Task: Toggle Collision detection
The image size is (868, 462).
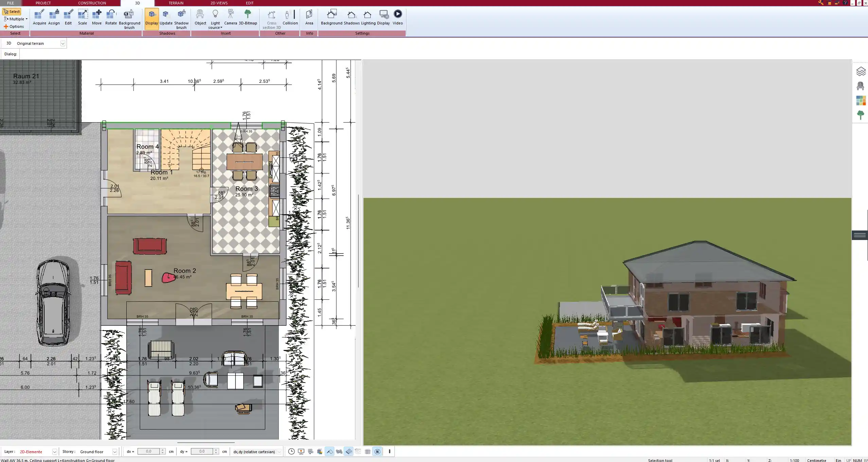Action: (x=290, y=17)
